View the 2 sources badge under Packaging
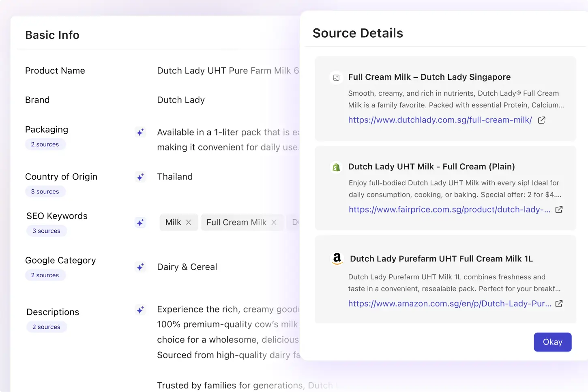The width and height of the screenshot is (588, 392). tap(45, 144)
